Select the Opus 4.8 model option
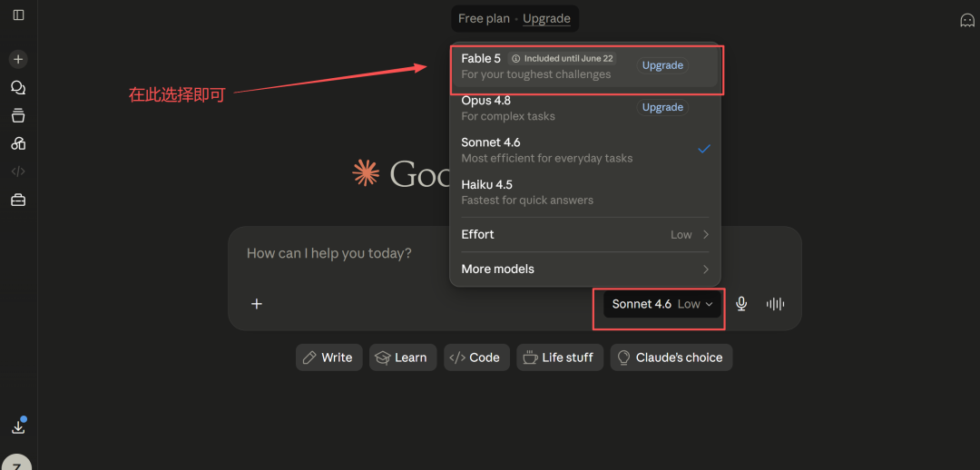 pyautogui.click(x=584, y=107)
